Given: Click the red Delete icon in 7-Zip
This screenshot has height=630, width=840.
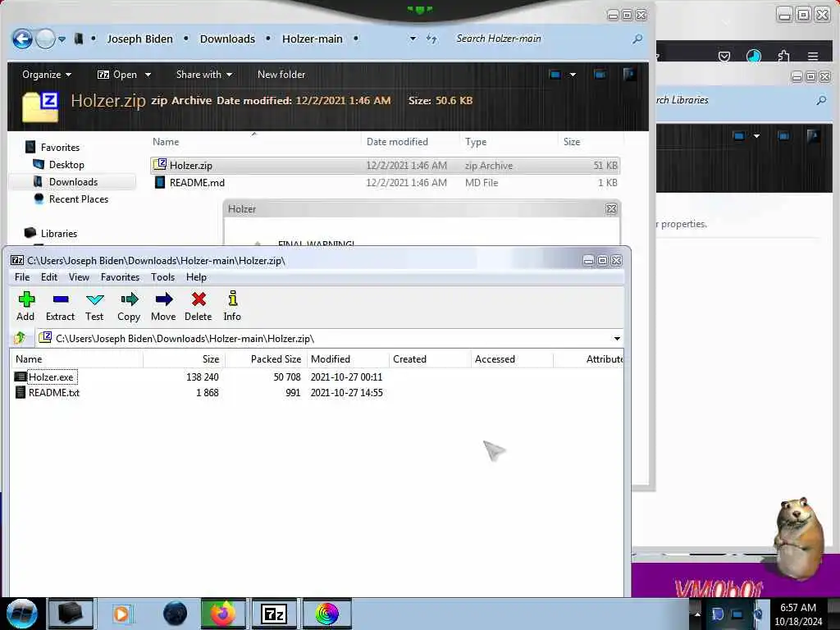Looking at the screenshot, I should 199,306.
